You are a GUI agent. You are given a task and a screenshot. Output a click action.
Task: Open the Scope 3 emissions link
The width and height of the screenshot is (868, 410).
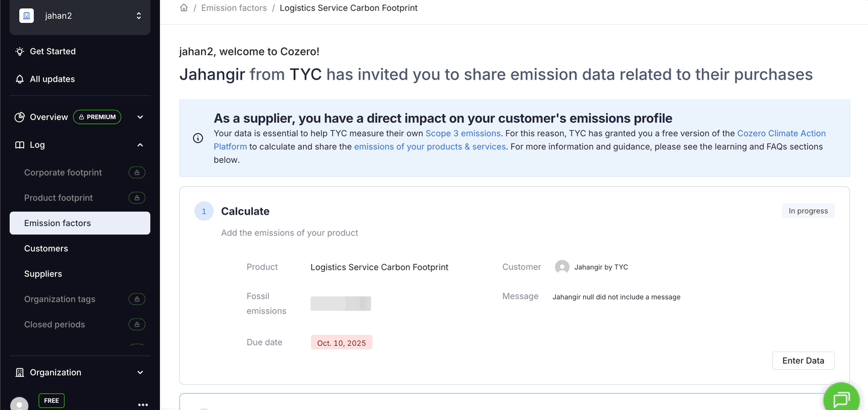tap(463, 133)
